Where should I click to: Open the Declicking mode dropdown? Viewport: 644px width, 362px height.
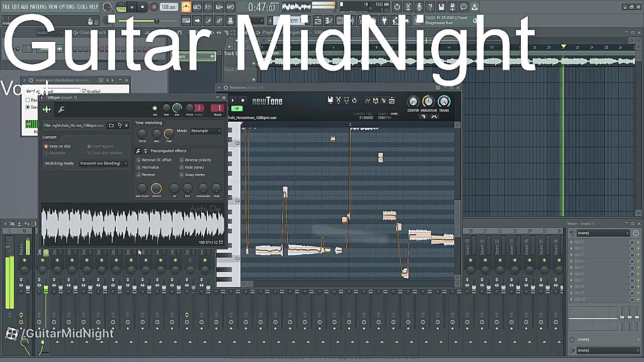point(103,163)
